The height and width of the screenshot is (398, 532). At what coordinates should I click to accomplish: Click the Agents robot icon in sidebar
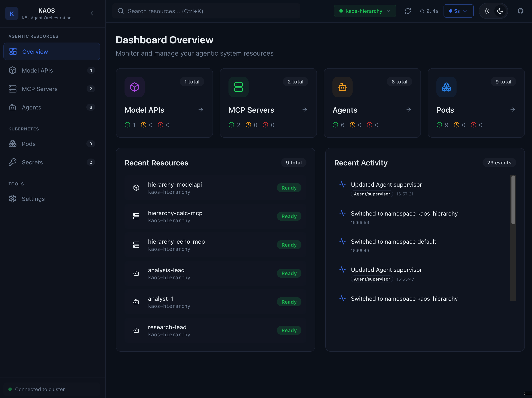click(13, 107)
